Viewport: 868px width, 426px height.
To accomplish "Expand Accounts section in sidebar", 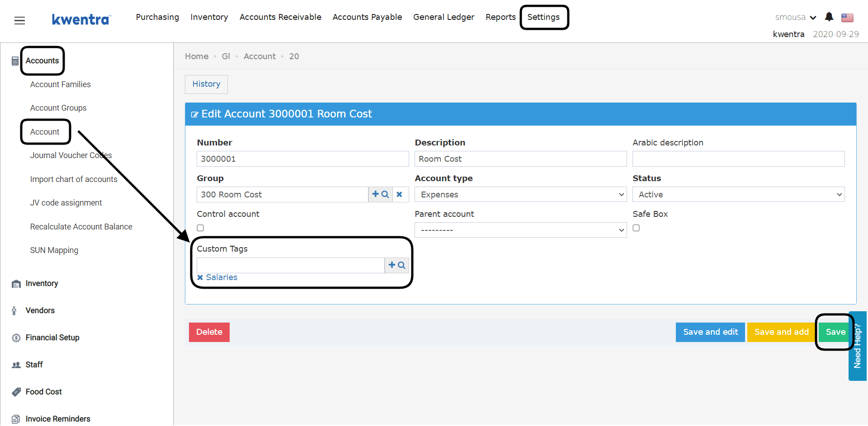I will (42, 61).
